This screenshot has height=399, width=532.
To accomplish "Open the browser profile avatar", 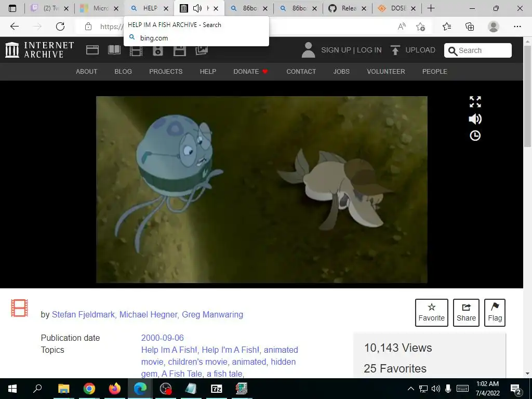I will pos(494,26).
